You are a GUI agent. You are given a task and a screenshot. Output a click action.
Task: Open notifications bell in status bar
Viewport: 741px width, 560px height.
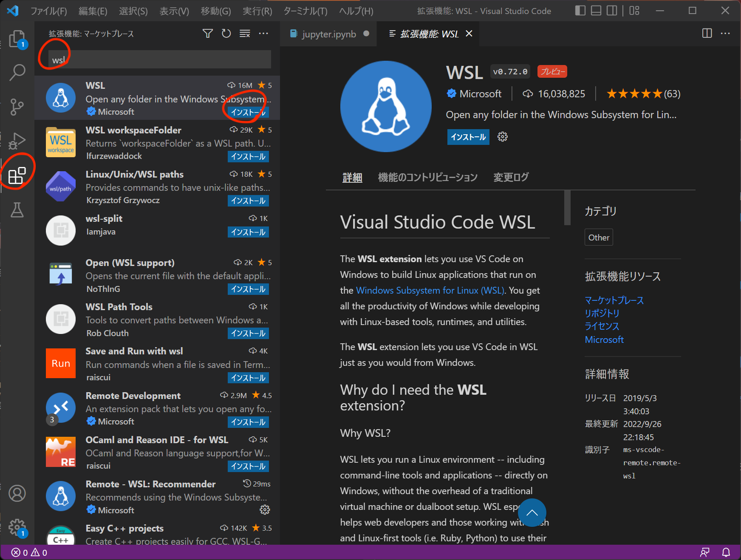[x=726, y=552]
